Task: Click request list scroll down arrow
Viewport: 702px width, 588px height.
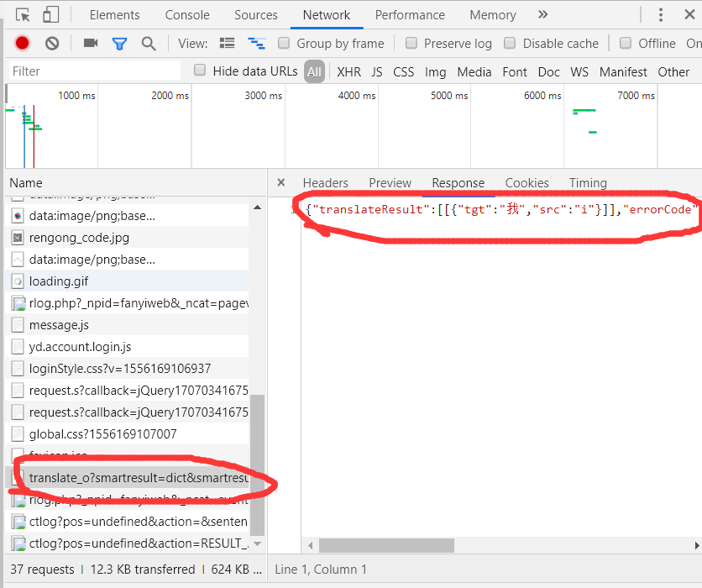Action: [257, 543]
